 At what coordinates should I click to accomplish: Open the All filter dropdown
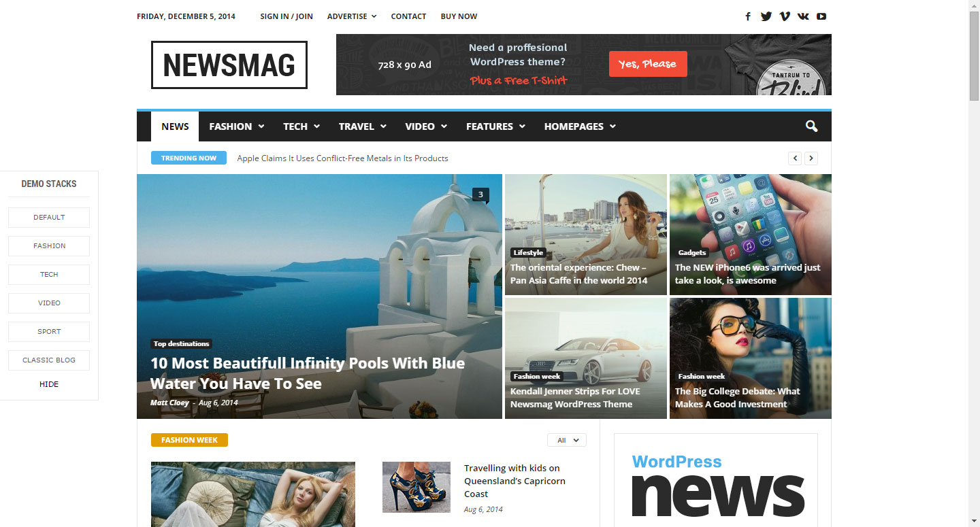click(x=567, y=440)
